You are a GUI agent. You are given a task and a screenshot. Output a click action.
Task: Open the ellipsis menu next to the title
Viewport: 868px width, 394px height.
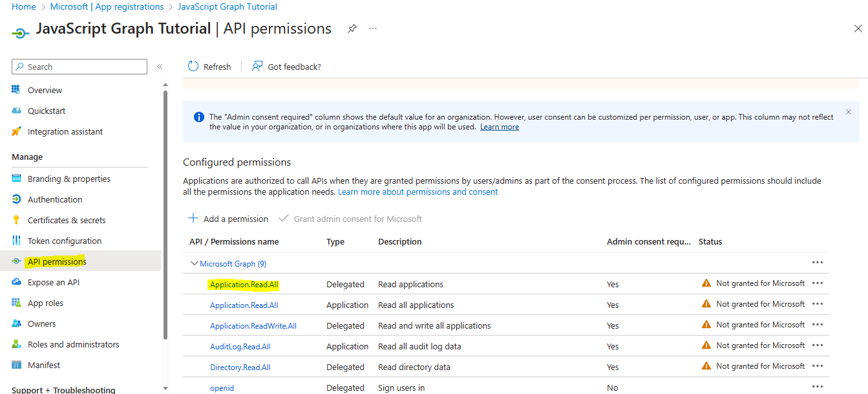[373, 28]
